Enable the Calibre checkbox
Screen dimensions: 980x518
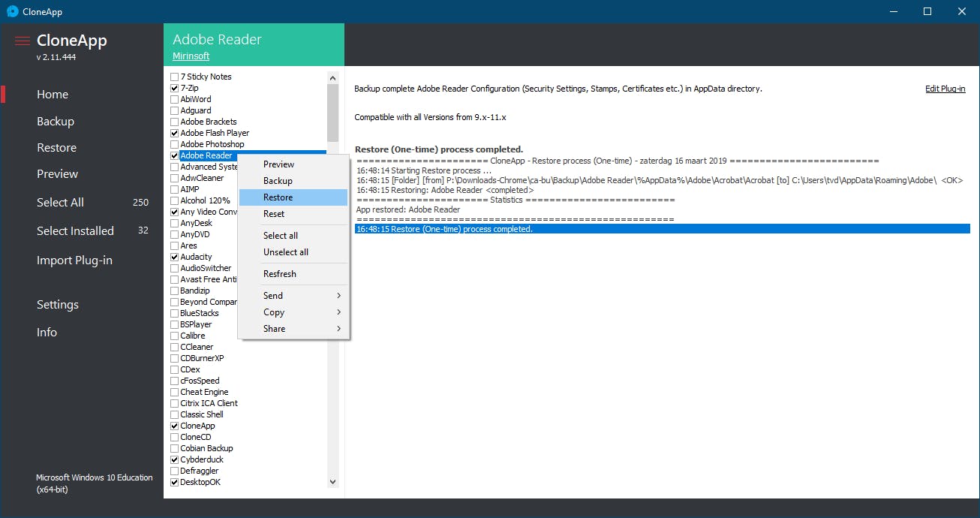pos(175,336)
